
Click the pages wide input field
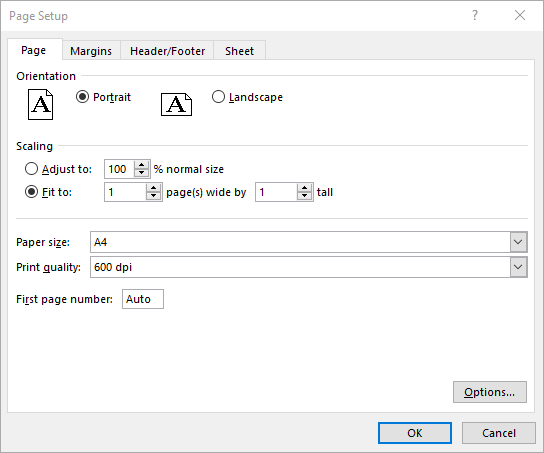click(x=126, y=192)
